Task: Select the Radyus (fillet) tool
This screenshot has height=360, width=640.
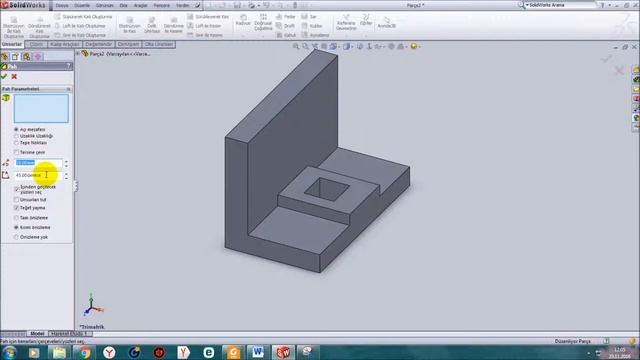Action: 243,20
